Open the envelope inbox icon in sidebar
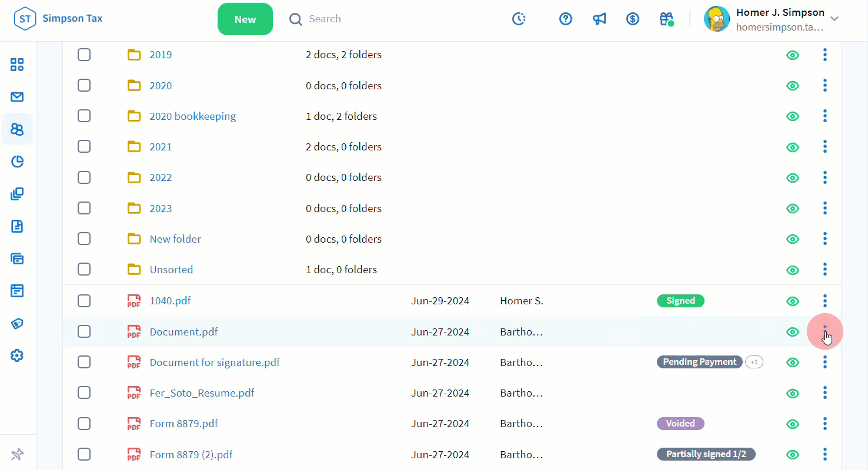 point(17,97)
